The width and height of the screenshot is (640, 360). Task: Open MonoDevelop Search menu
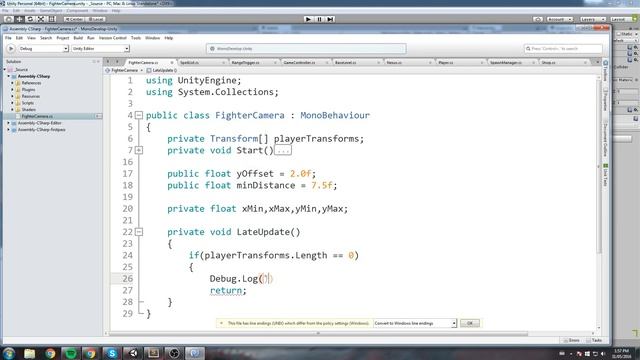point(46,38)
